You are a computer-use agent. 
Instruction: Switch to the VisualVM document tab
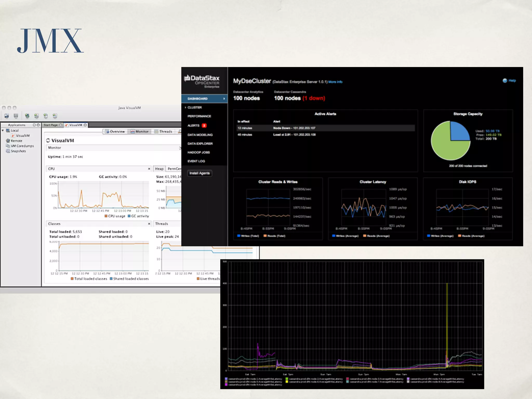[76, 125]
